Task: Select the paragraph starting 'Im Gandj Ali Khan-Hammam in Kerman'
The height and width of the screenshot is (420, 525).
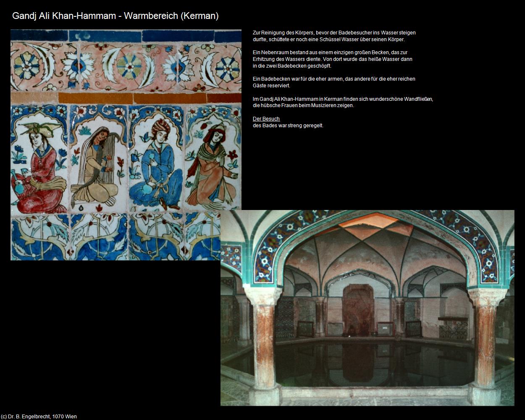Action: 343,102
